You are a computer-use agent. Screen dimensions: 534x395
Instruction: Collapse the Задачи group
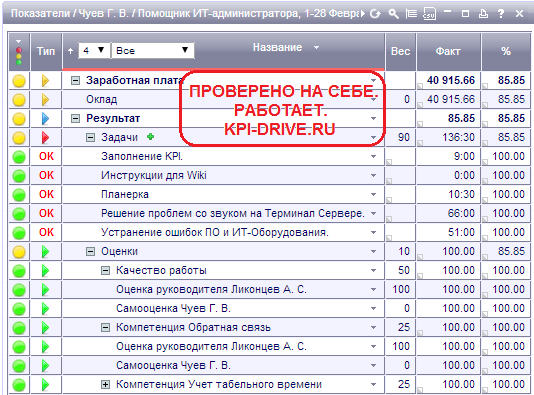click(x=90, y=138)
